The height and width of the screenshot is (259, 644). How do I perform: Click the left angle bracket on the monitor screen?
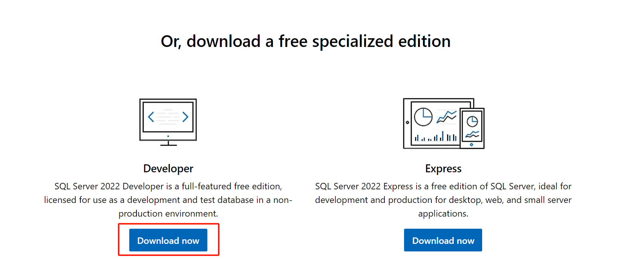pyautogui.click(x=151, y=117)
